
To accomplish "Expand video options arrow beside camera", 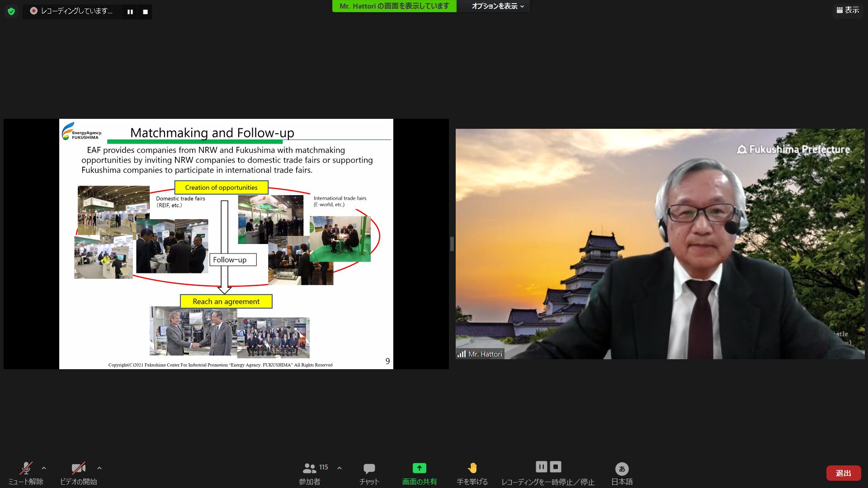I will coord(99,468).
